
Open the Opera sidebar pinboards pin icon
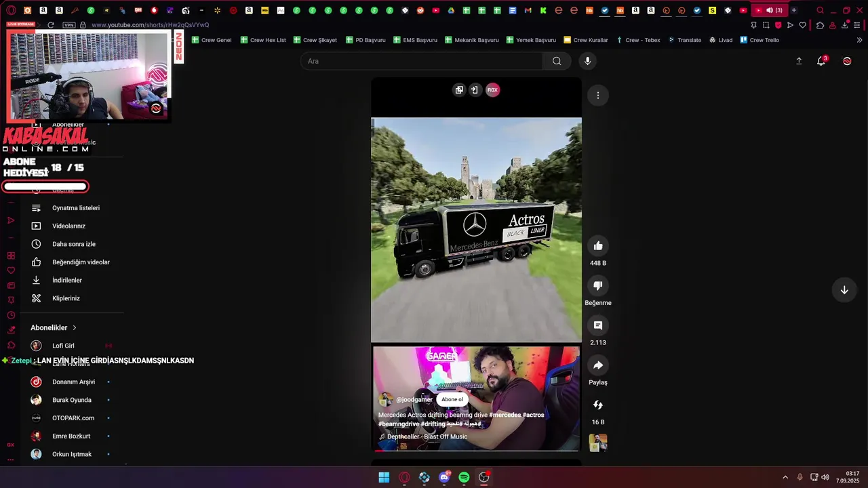click(x=11, y=300)
